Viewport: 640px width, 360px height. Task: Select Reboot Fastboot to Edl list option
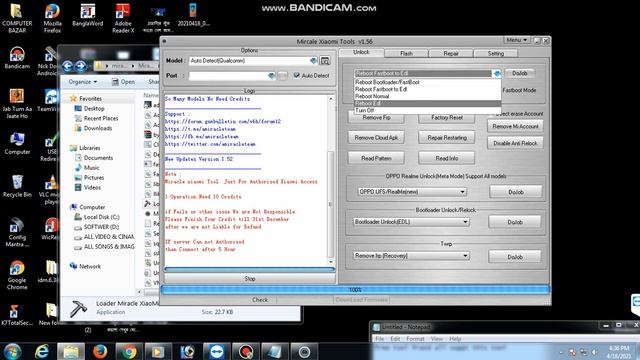[427, 89]
